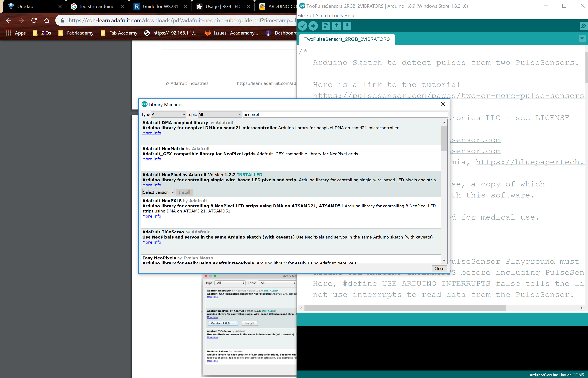This screenshot has height=378, width=588.
Task: Click the lock icon in address bar
Action: click(x=62, y=20)
